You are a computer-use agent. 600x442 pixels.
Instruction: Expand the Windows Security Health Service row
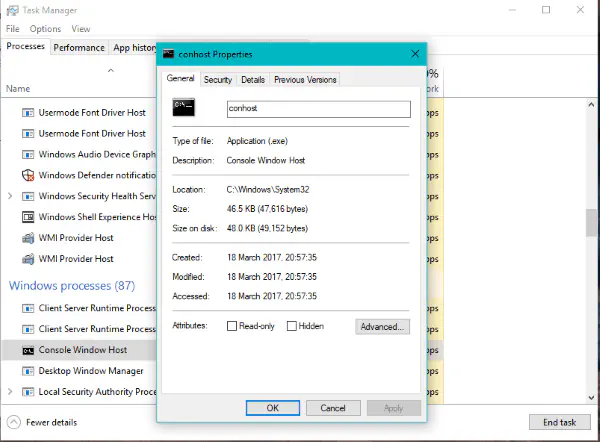click(x=10, y=196)
